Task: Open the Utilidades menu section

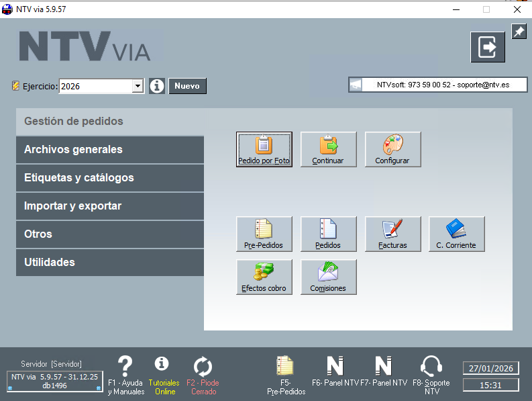Action: pos(110,263)
